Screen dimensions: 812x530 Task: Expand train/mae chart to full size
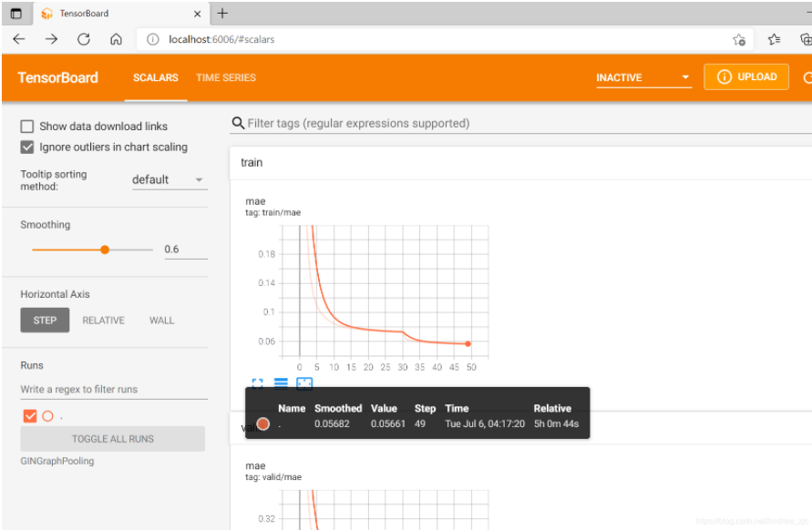(257, 383)
